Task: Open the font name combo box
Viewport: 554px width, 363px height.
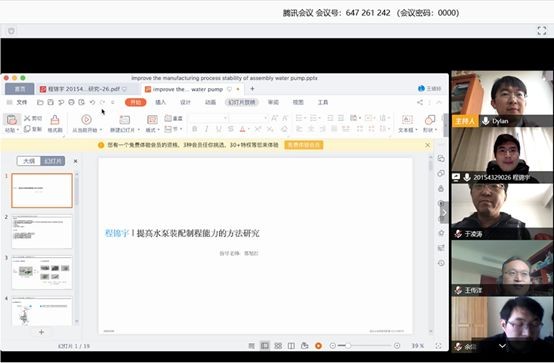Action: (x=208, y=118)
